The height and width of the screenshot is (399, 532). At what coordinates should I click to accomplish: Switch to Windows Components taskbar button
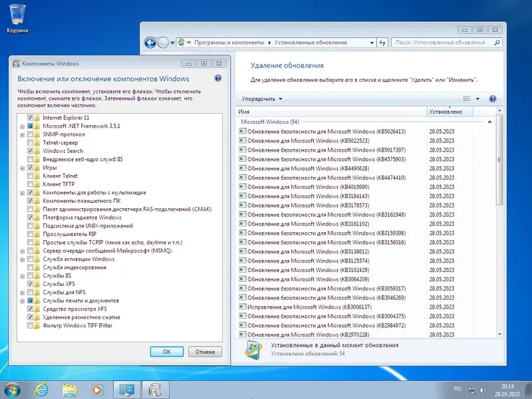tap(155, 390)
